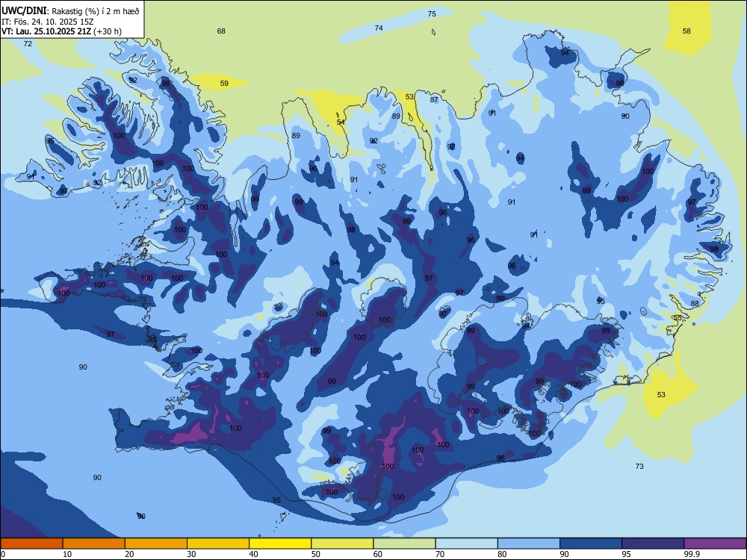Image resolution: width=747 pixels, height=560 pixels.
Task: Click the map value 59 on the yellow patch
Action: 224,84
